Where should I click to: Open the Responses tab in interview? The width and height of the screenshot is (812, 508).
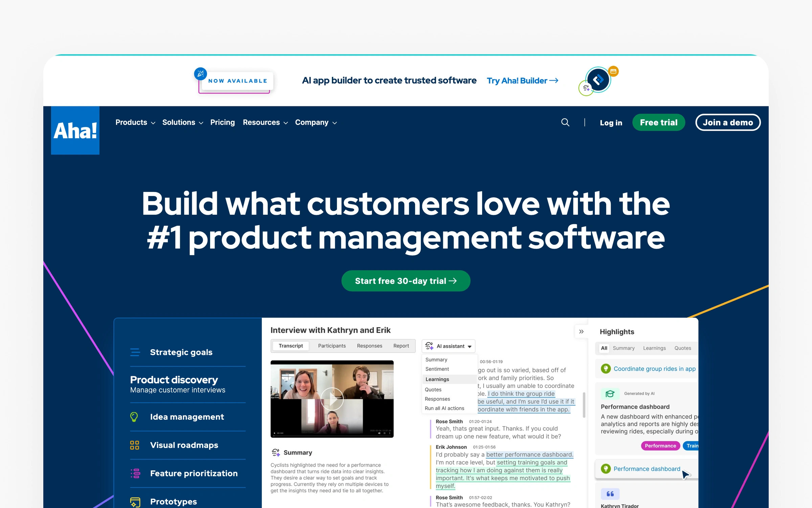369,346
